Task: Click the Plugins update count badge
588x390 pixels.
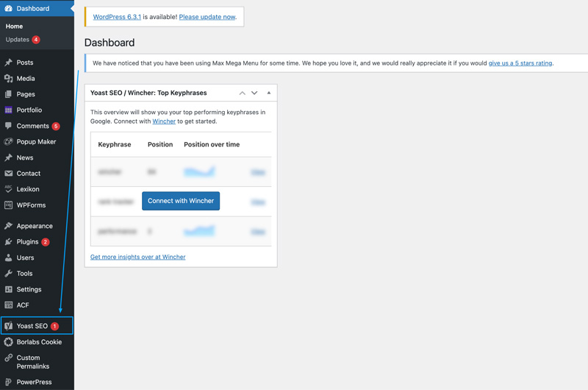Action: click(x=46, y=242)
